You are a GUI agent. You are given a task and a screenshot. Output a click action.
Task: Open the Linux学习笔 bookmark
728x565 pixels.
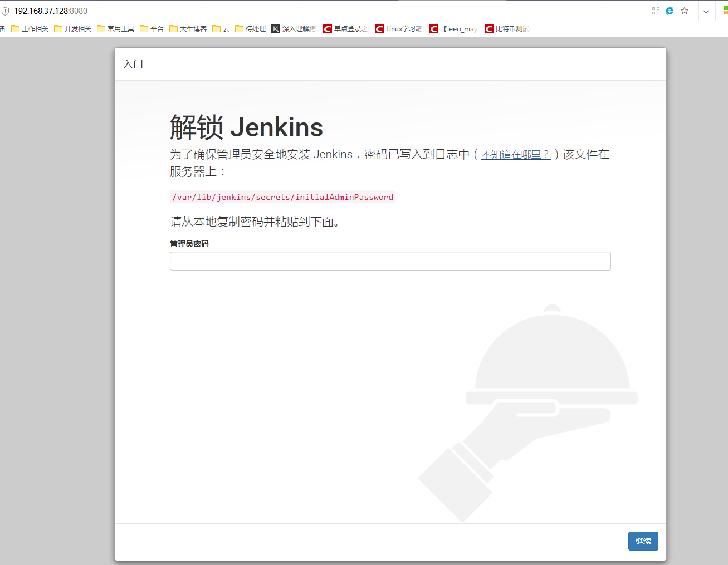[398, 29]
